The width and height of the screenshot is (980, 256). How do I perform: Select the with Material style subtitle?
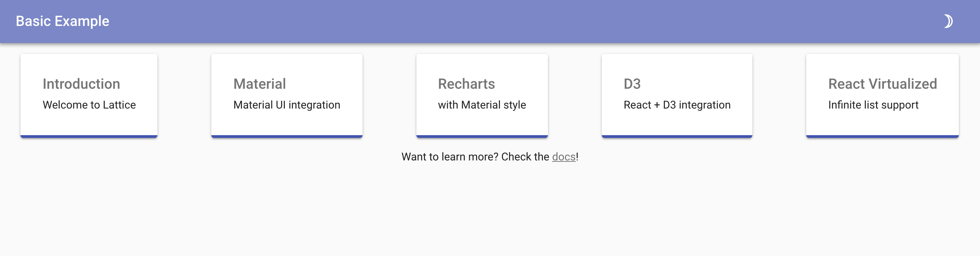point(481,105)
